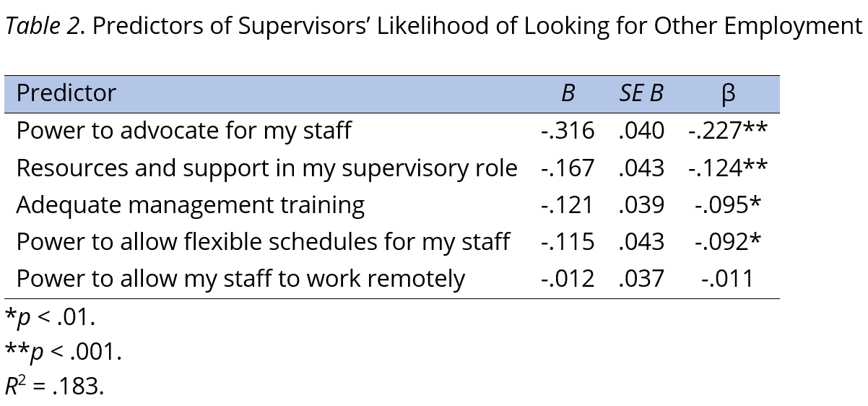Click the β value -.227**
This screenshot has width=868, height=406.
coord(728,131)
